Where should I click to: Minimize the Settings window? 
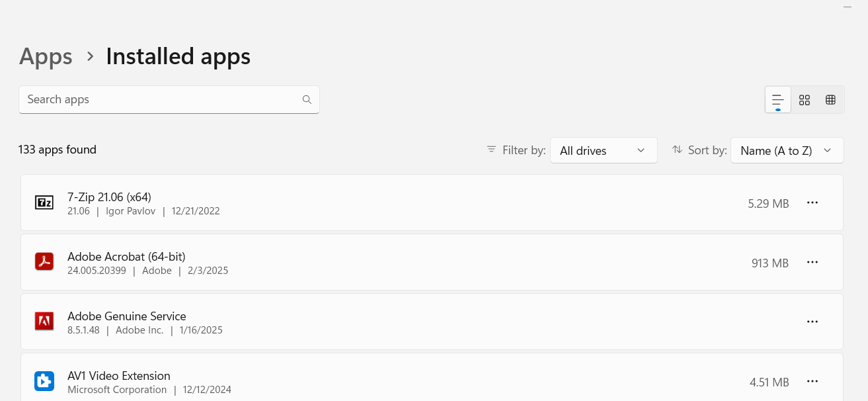[x=848, y=7]
